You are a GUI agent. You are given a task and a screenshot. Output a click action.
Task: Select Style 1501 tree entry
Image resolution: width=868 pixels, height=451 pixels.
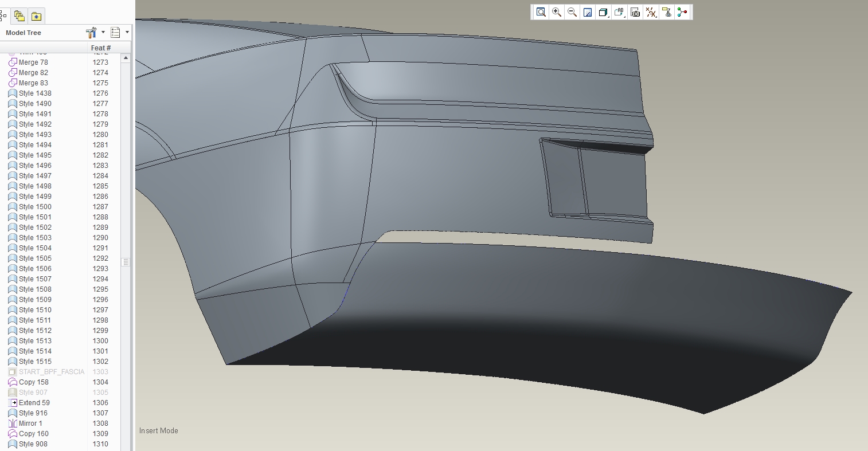(x=35, y=217)
